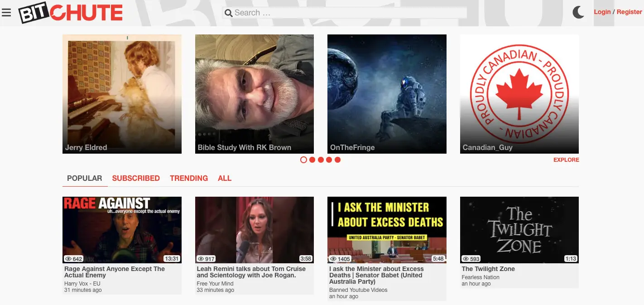
Task: Open Bible Study With RK Brown channel card
Action: point(255,94)
